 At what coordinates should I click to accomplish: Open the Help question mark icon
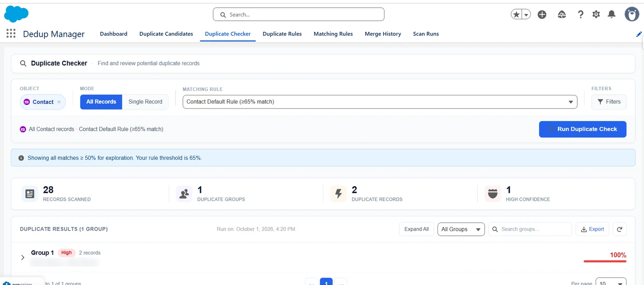coord(581,15)
